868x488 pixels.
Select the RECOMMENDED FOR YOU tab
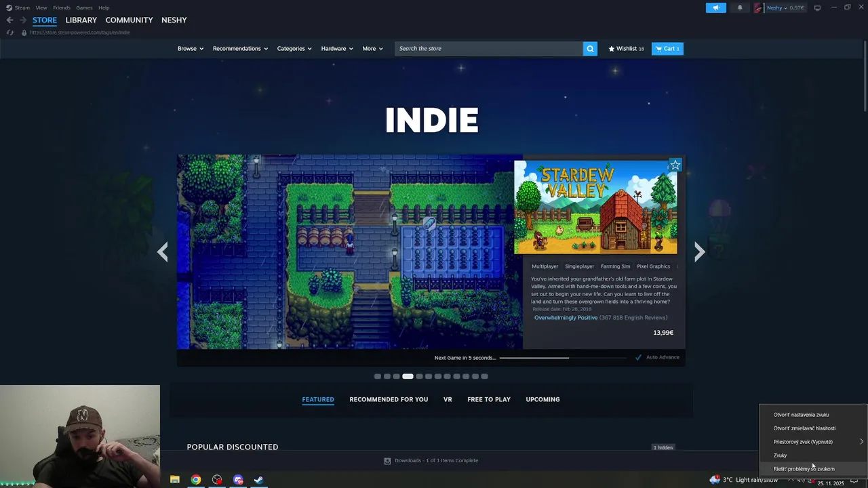[389, 400]
